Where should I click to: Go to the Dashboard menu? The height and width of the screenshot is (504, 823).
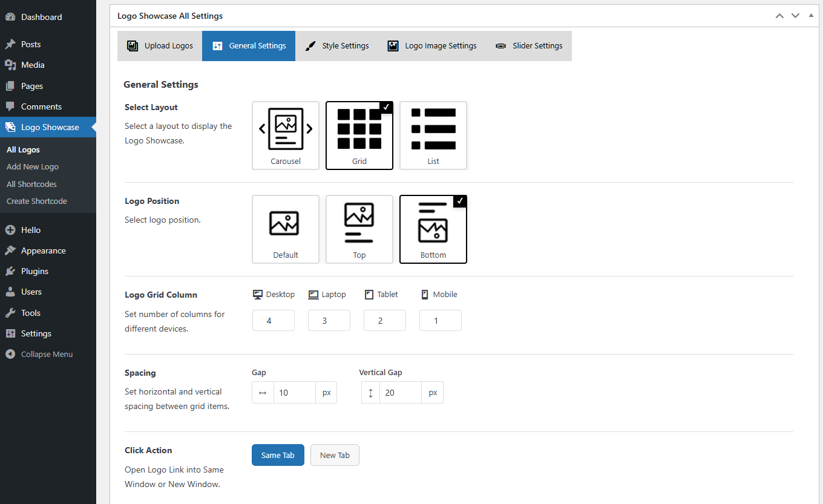[48, 17]
